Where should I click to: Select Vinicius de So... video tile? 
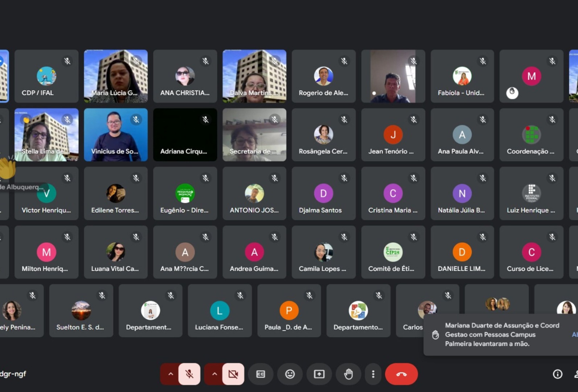[x=116, y=135]
